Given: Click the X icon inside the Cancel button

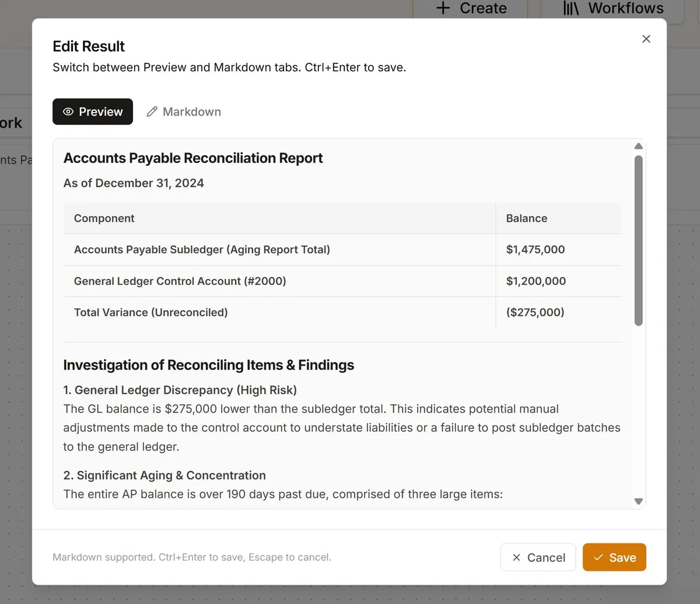Looking at the screenshot, I should pyautogui.click(x=517, y=557).
